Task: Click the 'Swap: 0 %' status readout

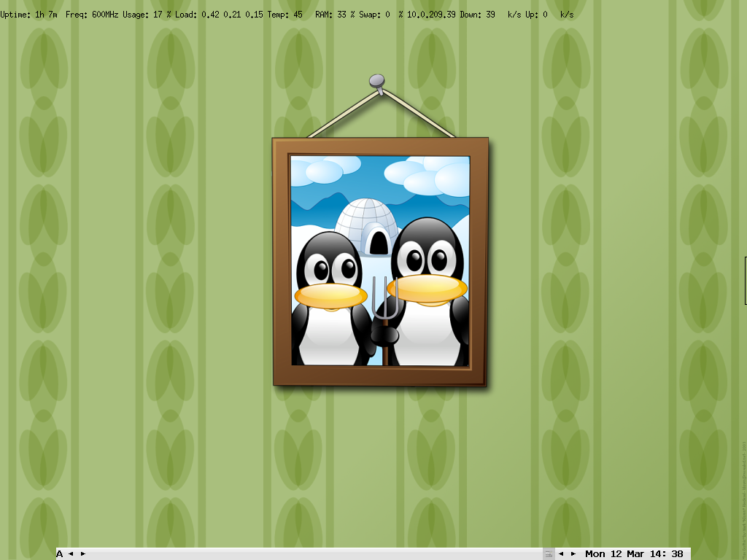Action: 381,15
